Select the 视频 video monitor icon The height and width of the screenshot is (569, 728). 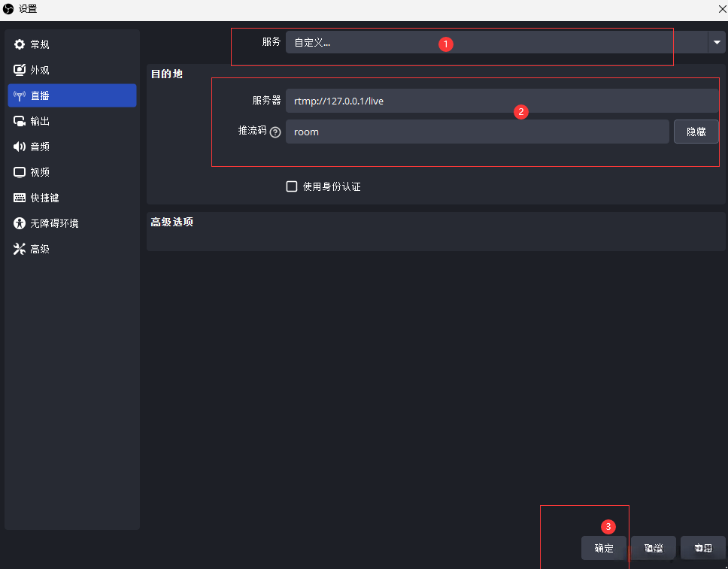click(19, 172)
